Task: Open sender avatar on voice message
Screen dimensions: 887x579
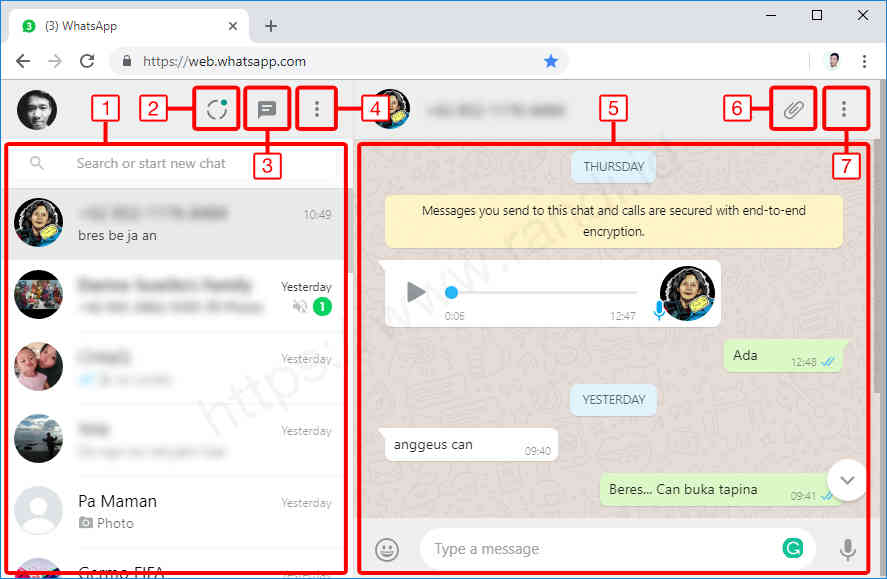Action: tap(687, 293)
